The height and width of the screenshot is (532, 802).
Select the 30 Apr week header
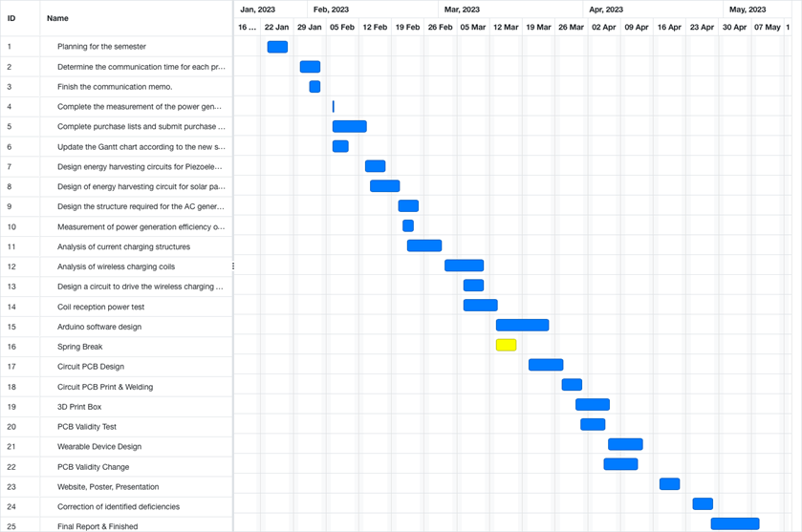click(x=734, y=28)
